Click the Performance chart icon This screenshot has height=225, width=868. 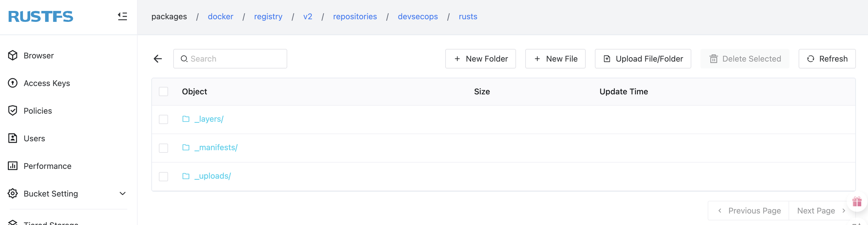[13, 166]
